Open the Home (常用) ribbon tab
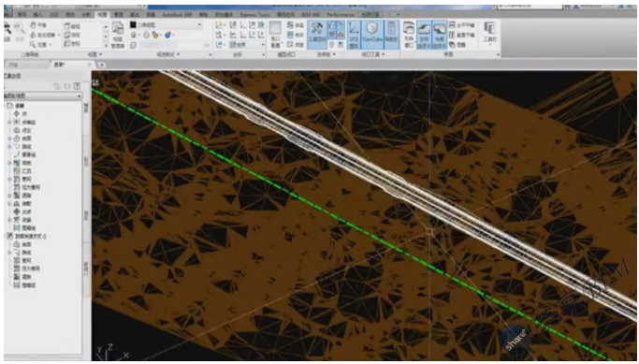 (x=22, y=15)
